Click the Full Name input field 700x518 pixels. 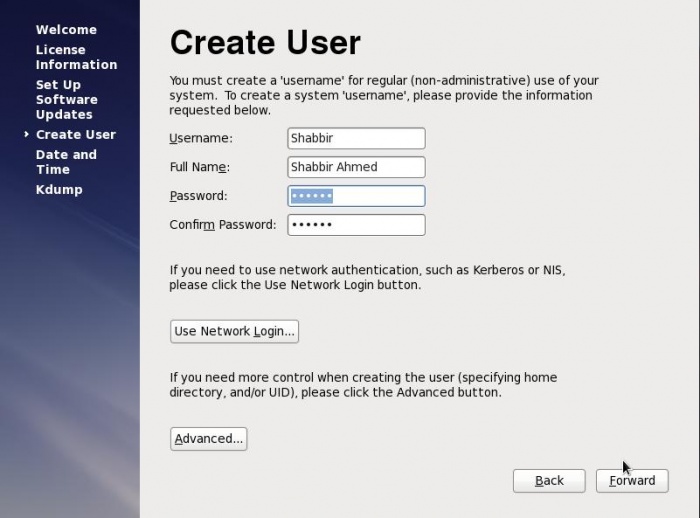[356, 167]
